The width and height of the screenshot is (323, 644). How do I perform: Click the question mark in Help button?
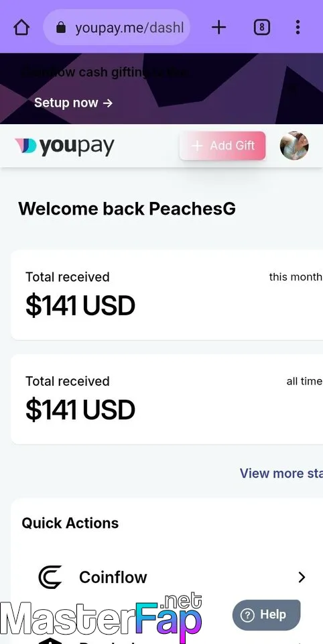[247, 615]
